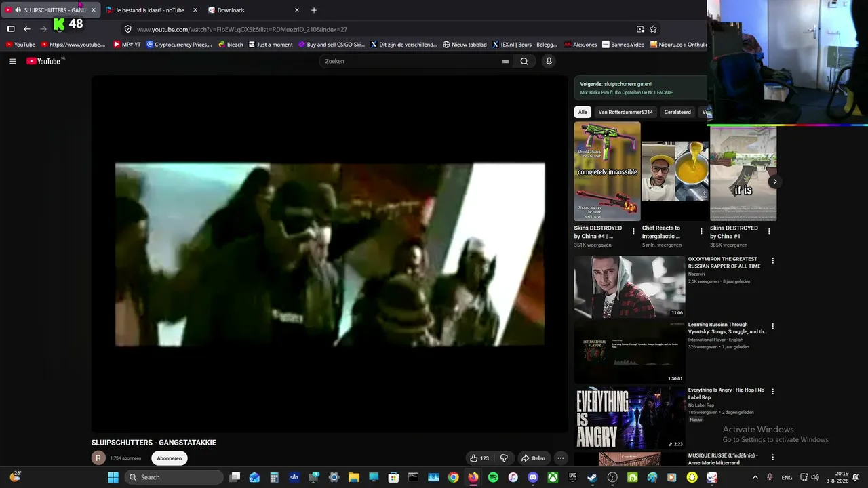Viewport: 868px width, 488px height.
Task: Open Epic Games Launcher in taskbar
Action: 573,477
